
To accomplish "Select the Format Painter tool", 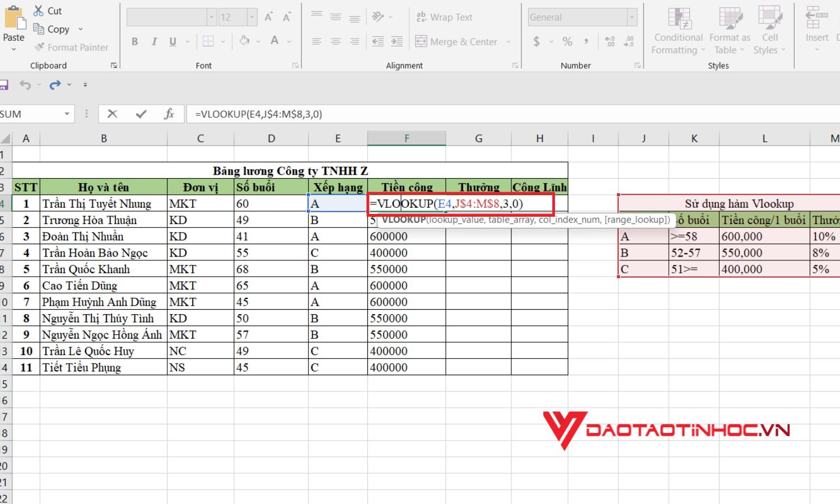I will click(72, 47).
